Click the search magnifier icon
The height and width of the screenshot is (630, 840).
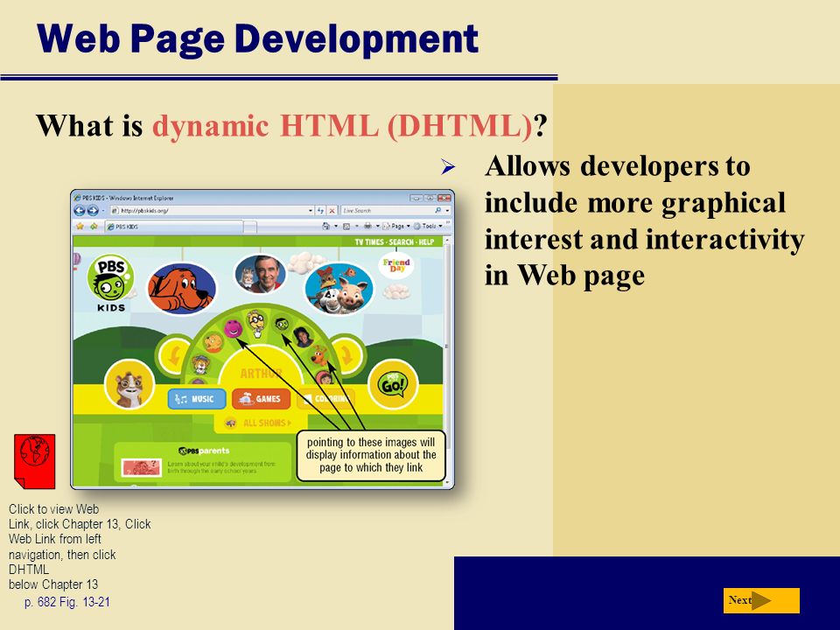pos(438,211)
